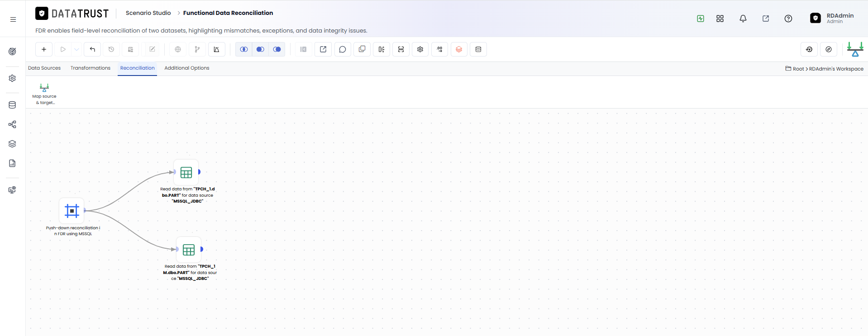This screenshot has width=868, height=336.
Task: Click output port of lower read data node
Action: click(201, 249)
